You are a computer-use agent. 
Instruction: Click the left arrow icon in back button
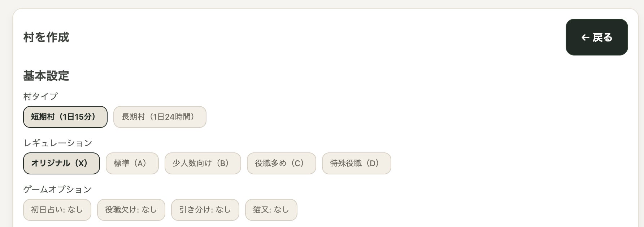click(585, 37)
